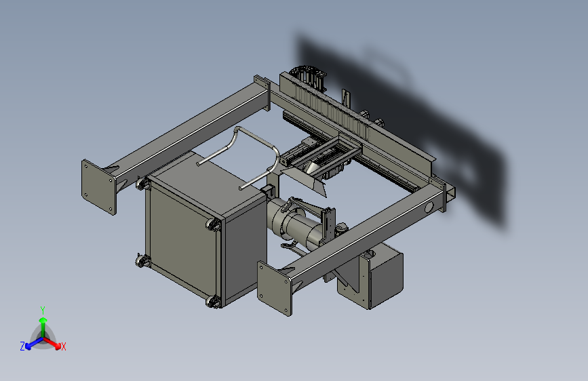Click the Y label of the axis triad
Viewport: 588px width, 381px height.
point(43,310)
